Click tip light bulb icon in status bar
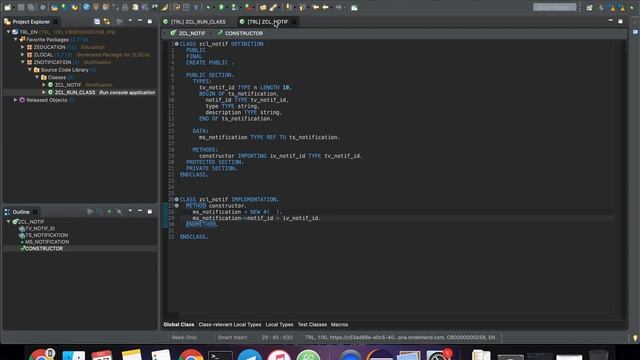The height and width of the screenshot is (360, 640). pos(635,338)
